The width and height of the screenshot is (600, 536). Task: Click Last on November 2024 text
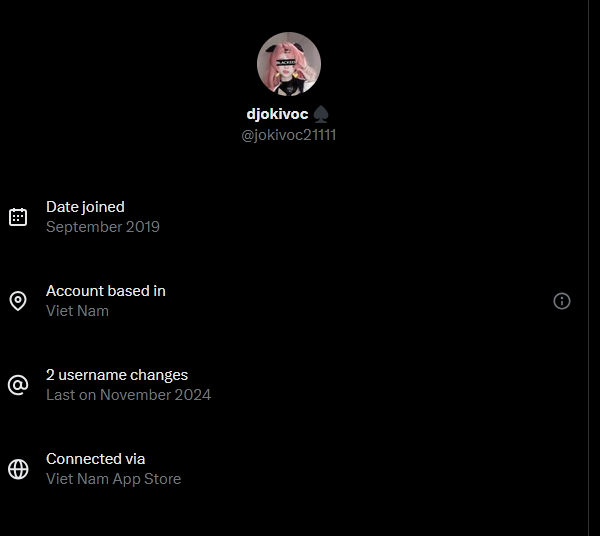129,395
